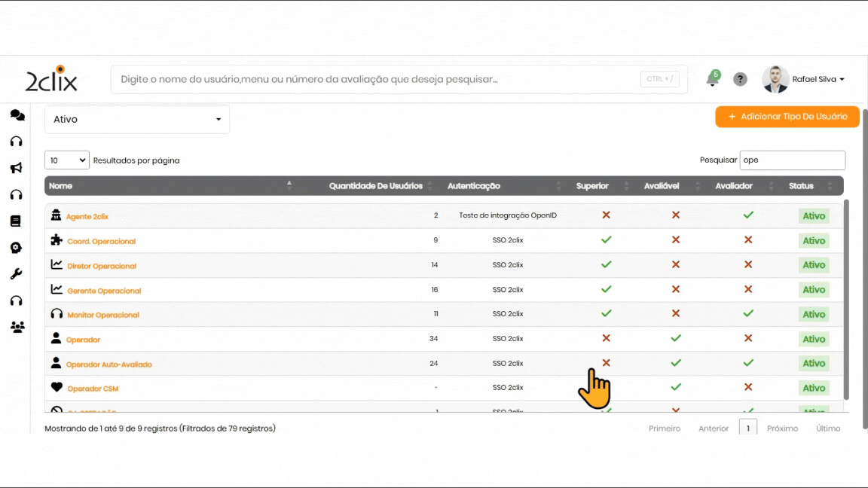
Task: Expand the Ativo status filter dropdown
Action: [x=137, y=120]
